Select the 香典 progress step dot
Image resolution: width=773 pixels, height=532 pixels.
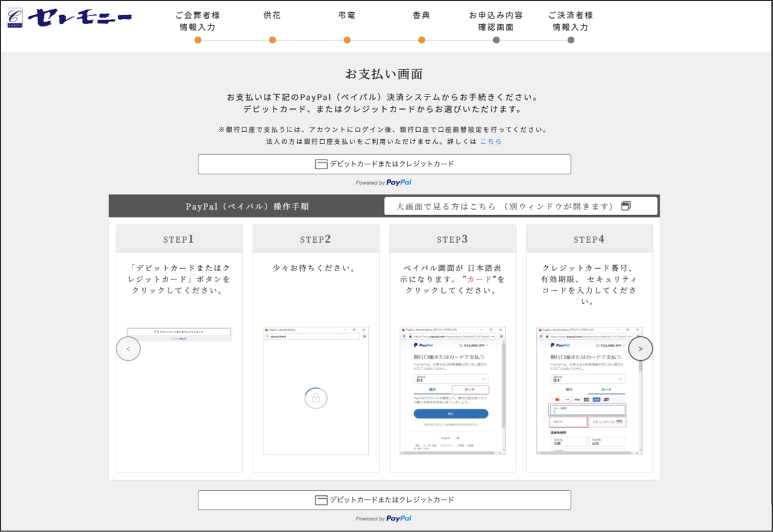(421, 40)
